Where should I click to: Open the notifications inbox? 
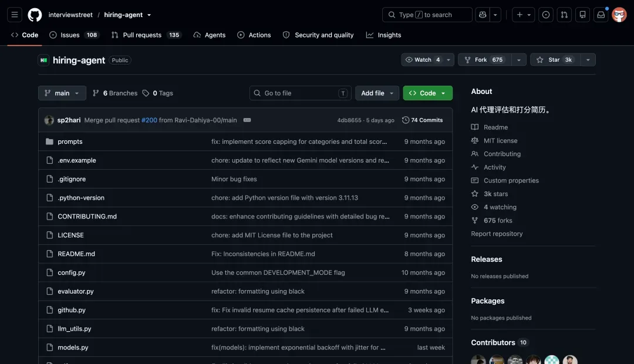point(601,15)
